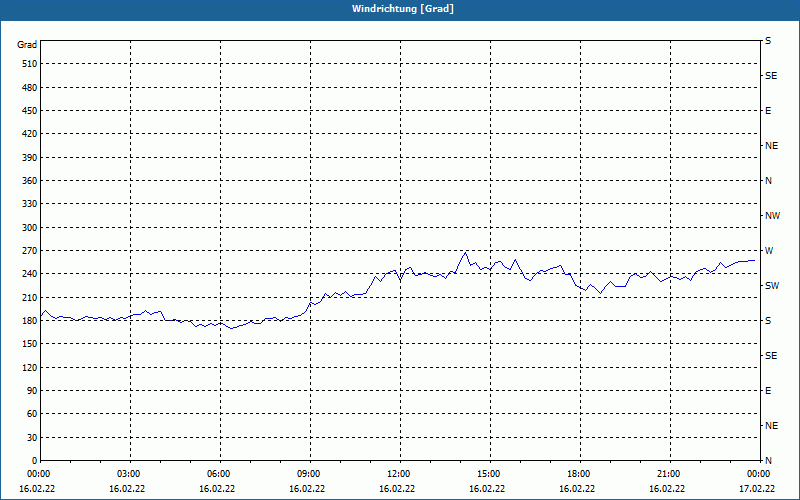Click the 09:00 time axis label
This screenshot has width=800, height=500.
coord(309,474)
